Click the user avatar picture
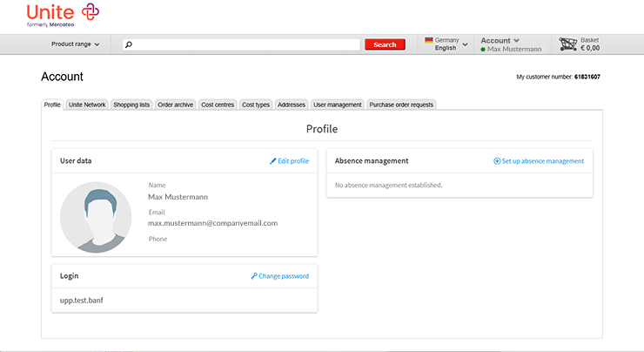Screen dimensions: 644x352 pos(96,217)
